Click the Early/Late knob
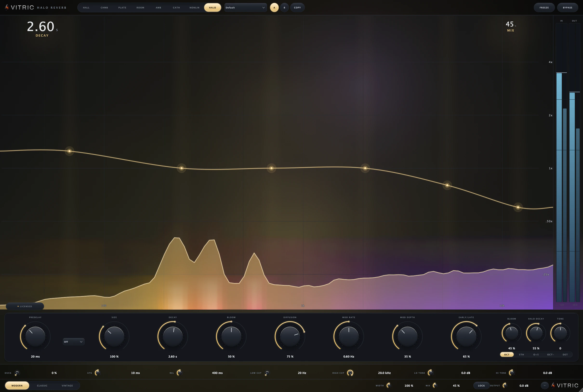The width and height of the screenshot is (583, 392). click(x=466, y=336)
